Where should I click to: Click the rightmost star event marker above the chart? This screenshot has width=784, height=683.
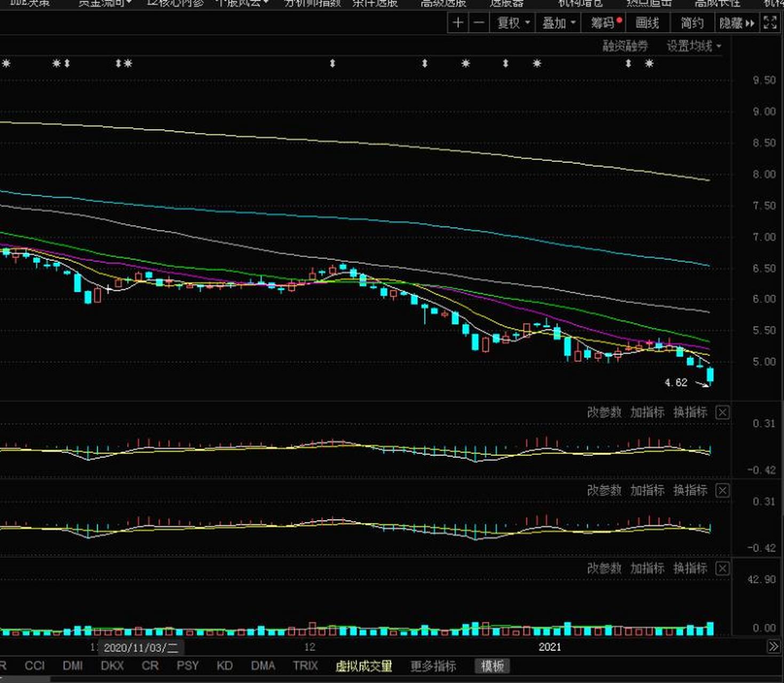[x=649, y=63]
